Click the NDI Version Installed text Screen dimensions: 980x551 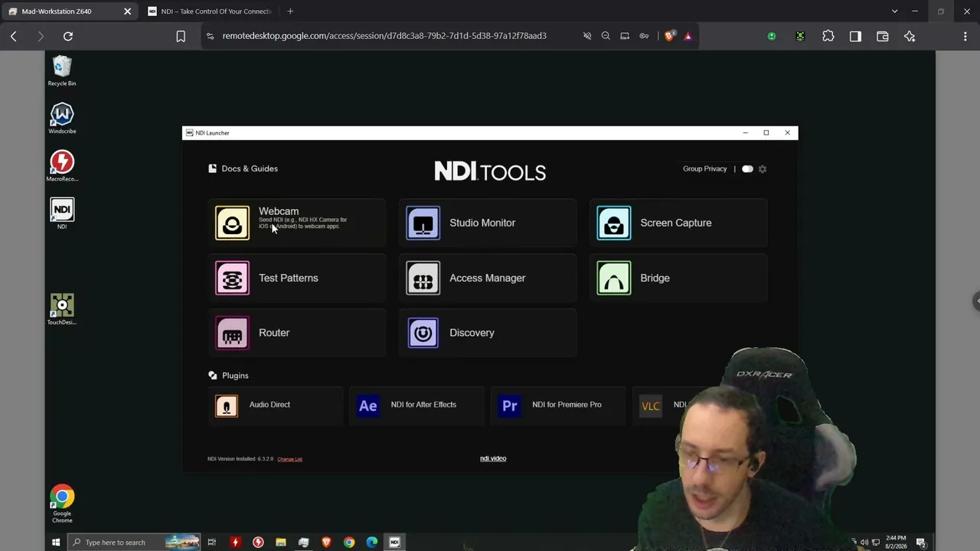coord(240,459)
